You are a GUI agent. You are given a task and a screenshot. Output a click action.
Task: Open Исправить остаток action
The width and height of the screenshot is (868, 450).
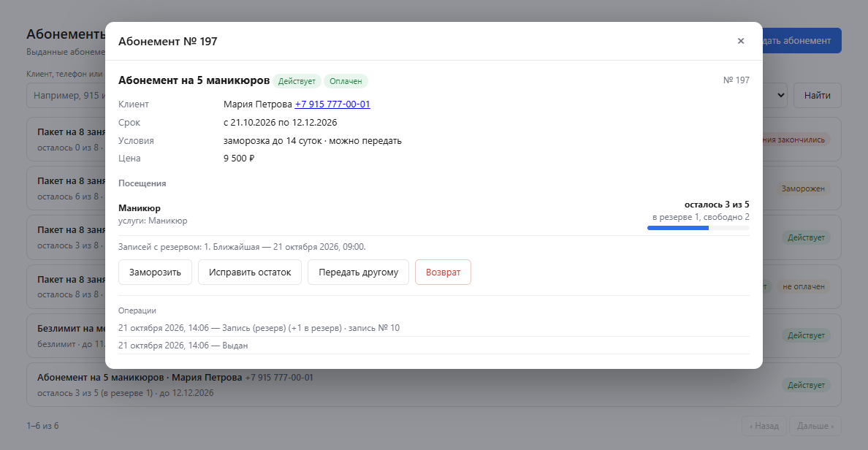250,272
